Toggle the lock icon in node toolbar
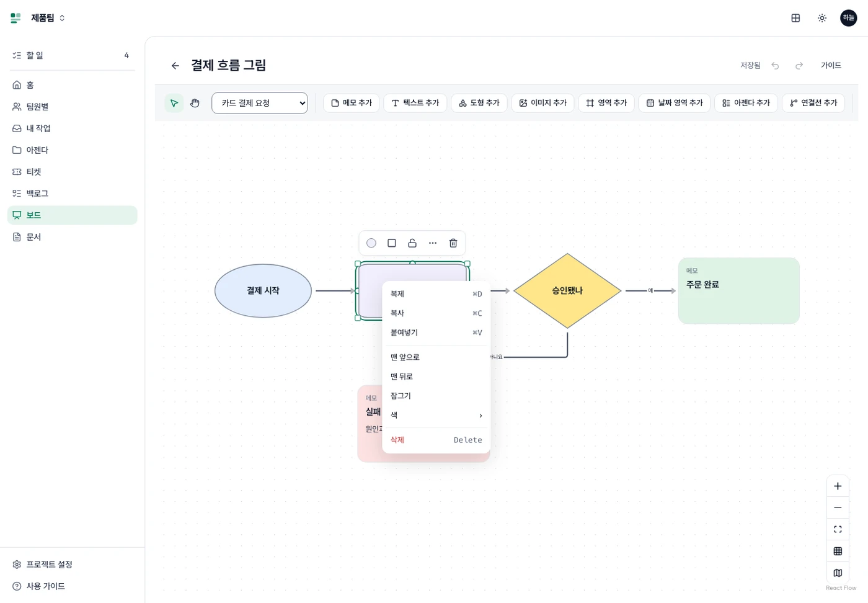868x603 pixels. pyautogui.click(x=412, y=243)
